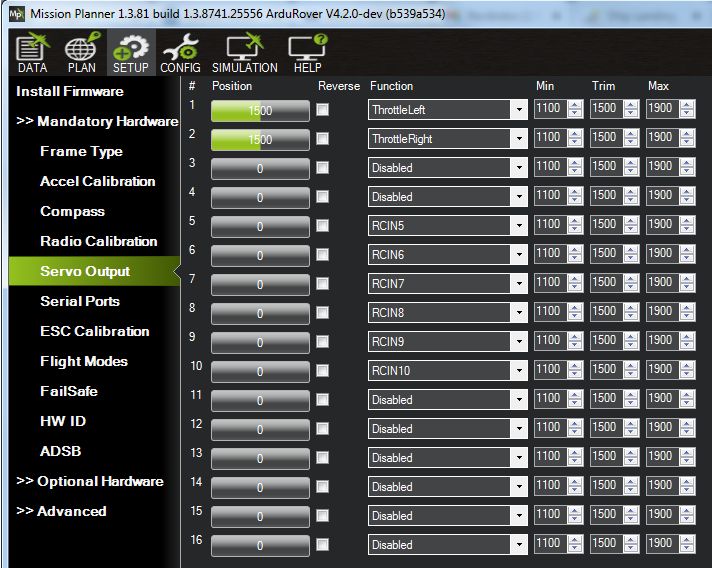Check the Reverse box for servo 5
This screenshot has width=712, height=568.
322,226
